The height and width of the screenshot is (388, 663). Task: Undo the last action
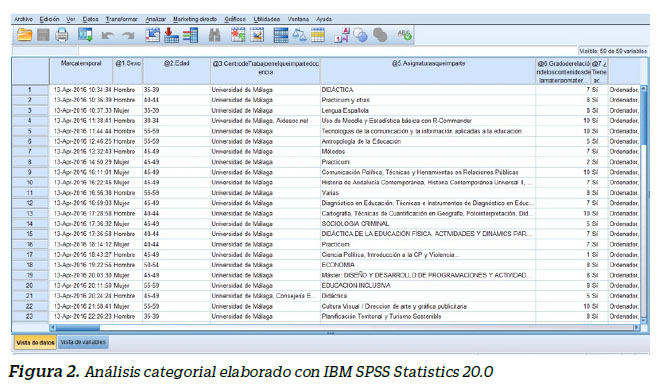click(107, 36)
